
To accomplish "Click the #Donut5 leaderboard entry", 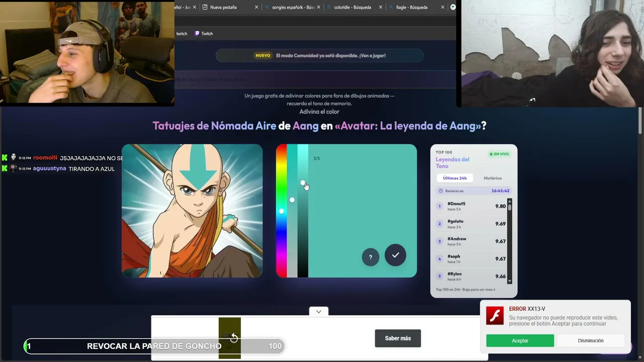I will [x=471, y=206].
